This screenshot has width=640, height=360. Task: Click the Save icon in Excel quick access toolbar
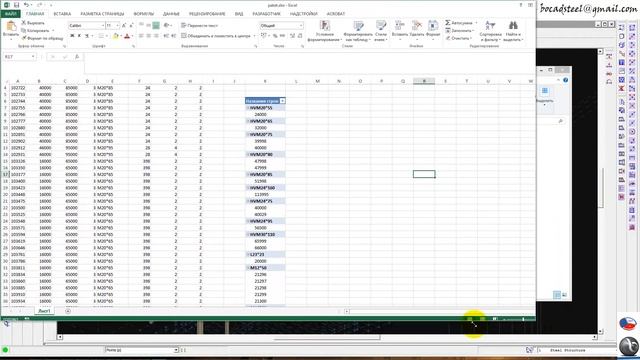(16, 5)
